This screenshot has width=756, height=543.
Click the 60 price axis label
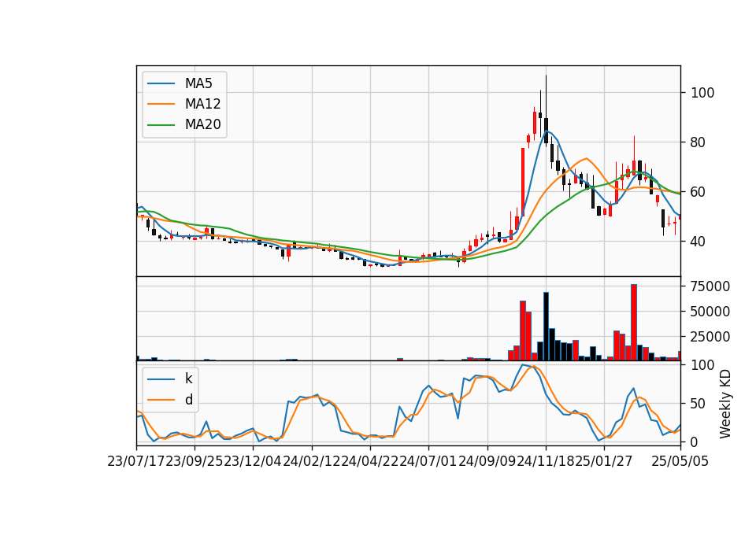699,192
